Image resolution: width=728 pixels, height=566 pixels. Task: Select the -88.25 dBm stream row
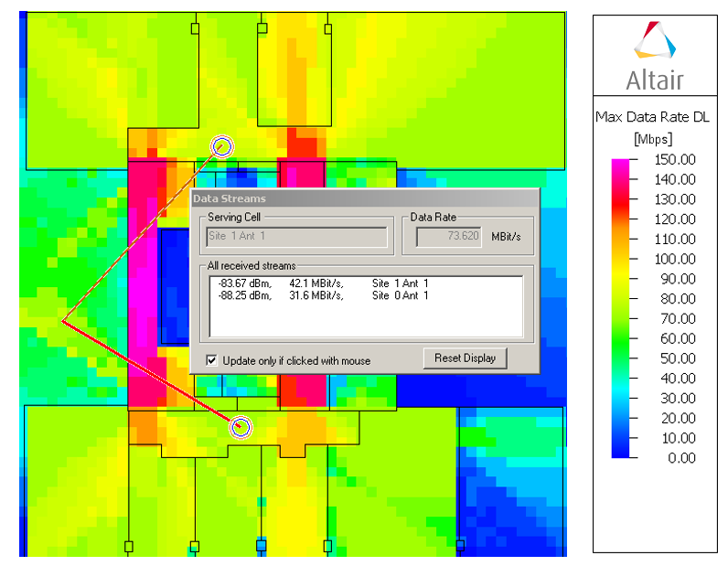click(x=320, y=295)
